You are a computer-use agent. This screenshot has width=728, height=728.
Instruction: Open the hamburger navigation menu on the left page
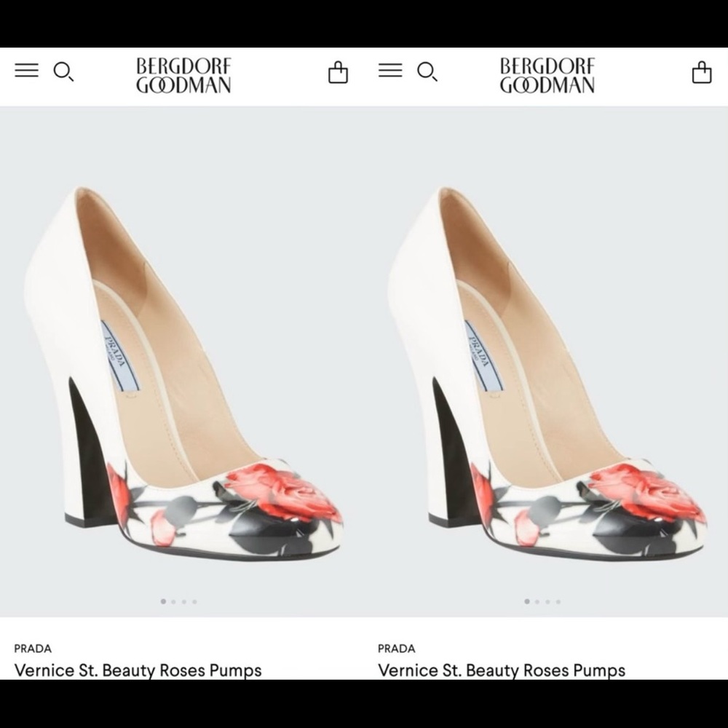tap(27, 71)
